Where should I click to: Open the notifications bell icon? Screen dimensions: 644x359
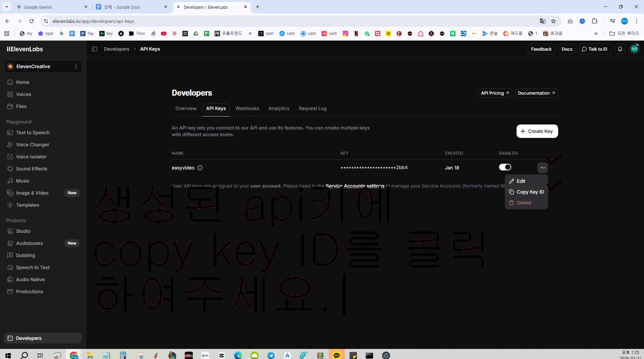click(x=620, y=49)
